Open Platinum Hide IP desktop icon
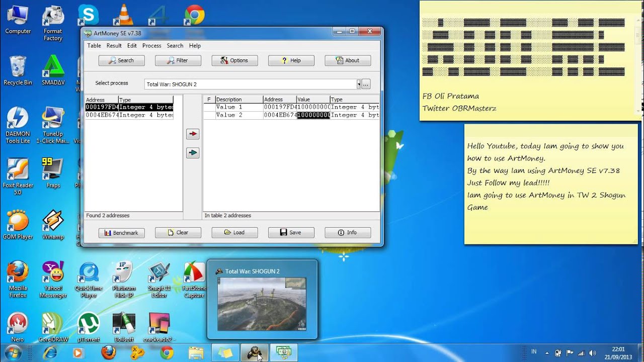The width and height of the screenshot is (644, 362). [x=124, y=279]
